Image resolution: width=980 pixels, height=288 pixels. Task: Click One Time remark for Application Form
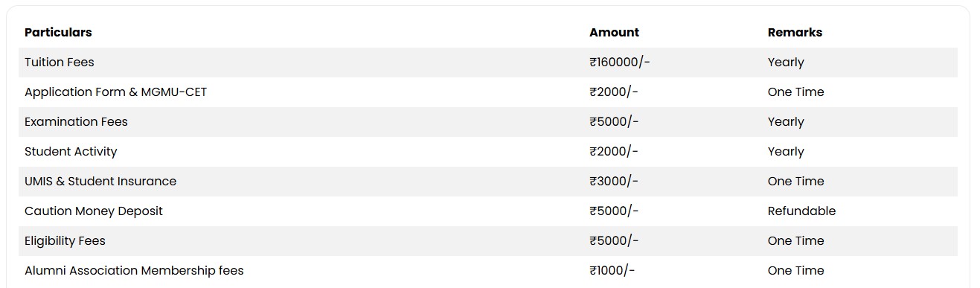tap(796, 92)
